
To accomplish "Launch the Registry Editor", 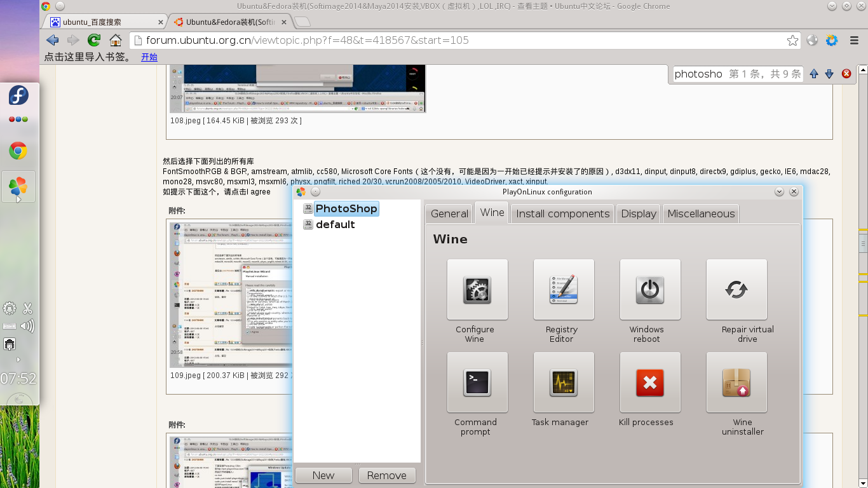I will click(564, 290).
